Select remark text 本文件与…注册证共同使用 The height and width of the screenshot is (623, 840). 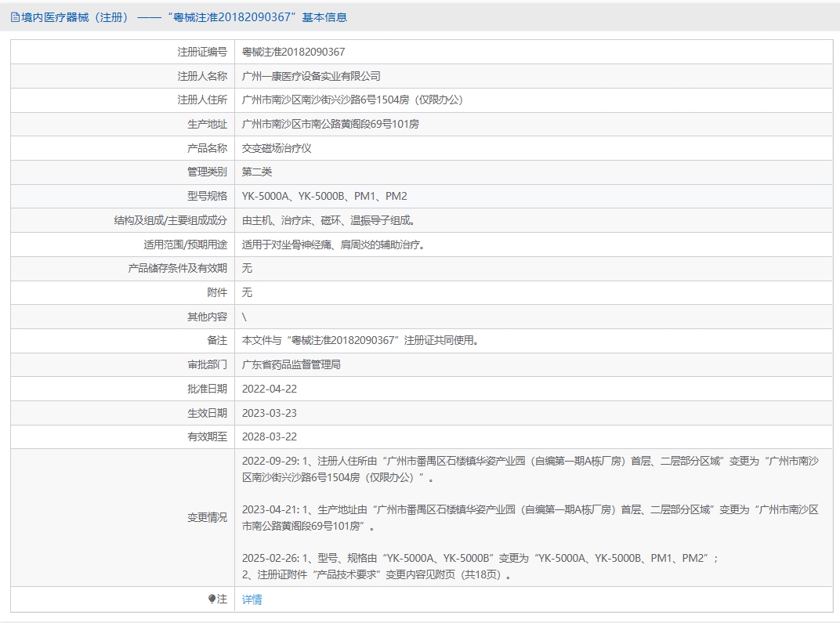360,341
